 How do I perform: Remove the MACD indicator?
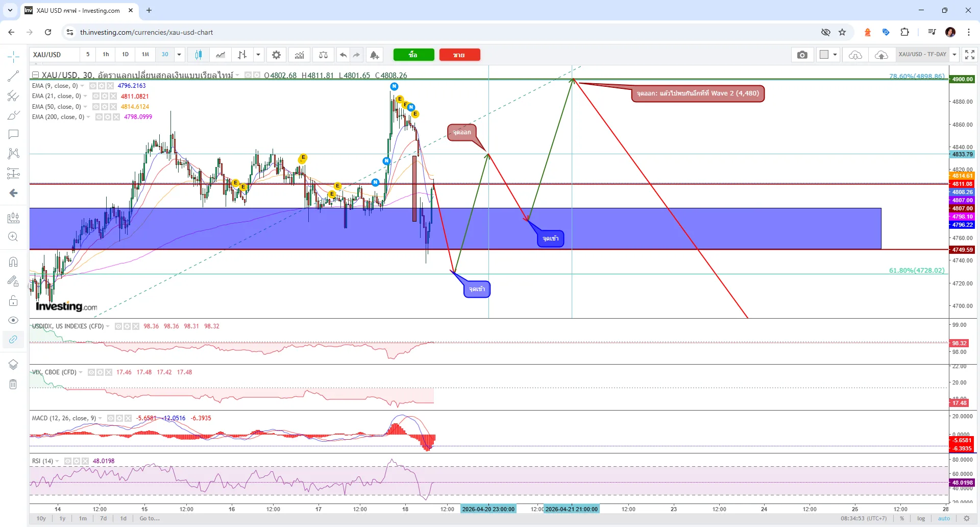(128, 418)
